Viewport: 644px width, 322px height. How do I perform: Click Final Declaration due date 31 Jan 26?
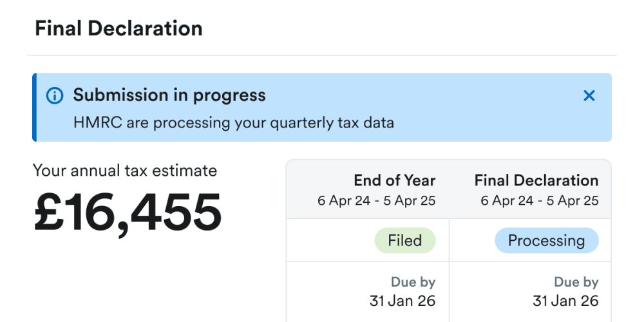[565, 300]
